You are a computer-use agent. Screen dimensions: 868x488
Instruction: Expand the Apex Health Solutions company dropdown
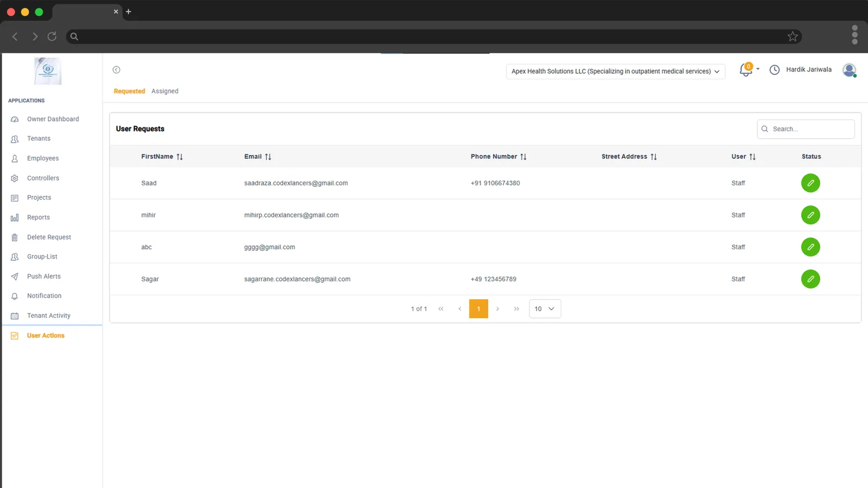[616, 72]
